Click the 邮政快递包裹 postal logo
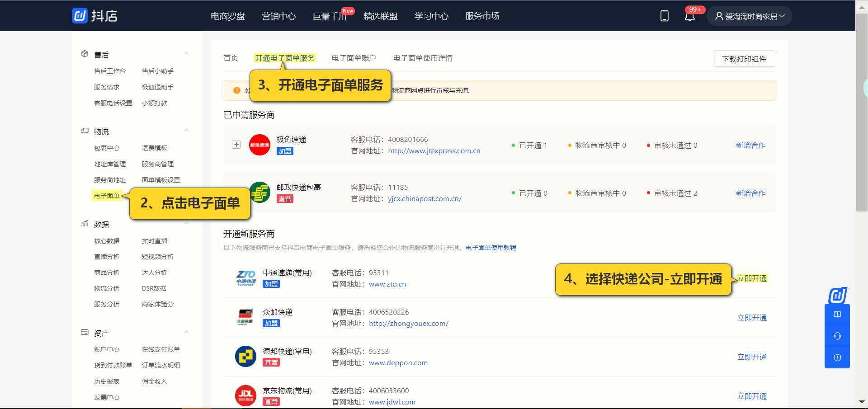The width and height of the screenshot is (868, 409). pyautogui.click(x=259, y=193)
